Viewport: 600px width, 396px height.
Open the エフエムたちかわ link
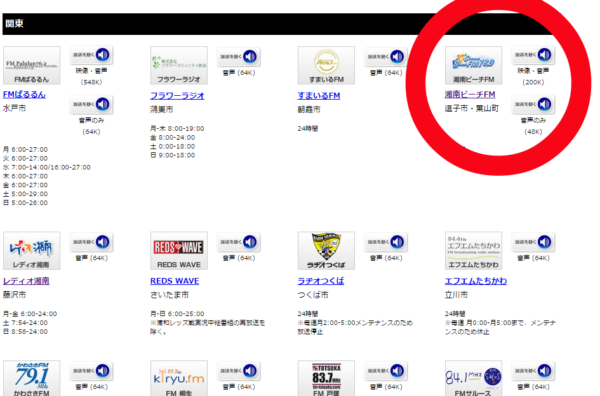[476, 281]
